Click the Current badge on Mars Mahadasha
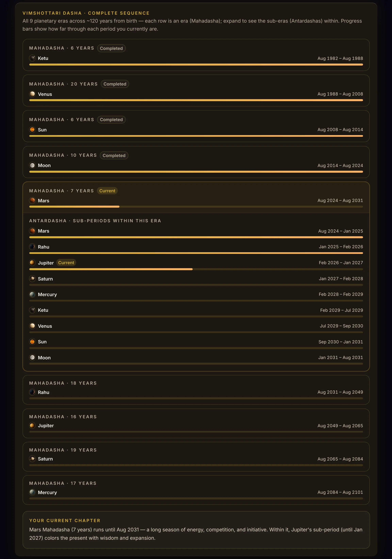The height and width of the screenshot is (559, 392). point(107,191)
